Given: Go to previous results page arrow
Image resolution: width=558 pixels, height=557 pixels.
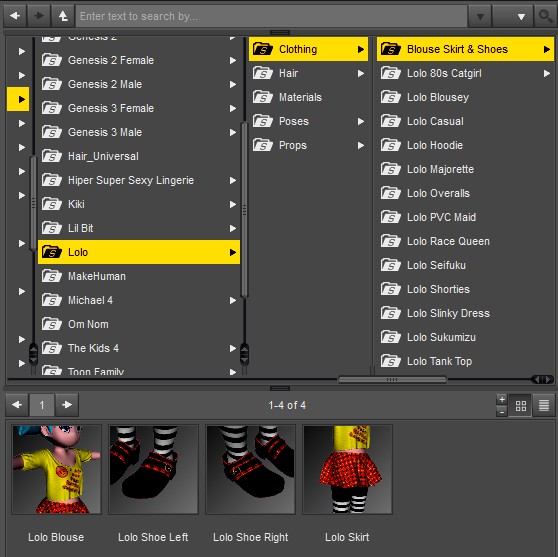Looking at the screenshot, I should point(17,405).
